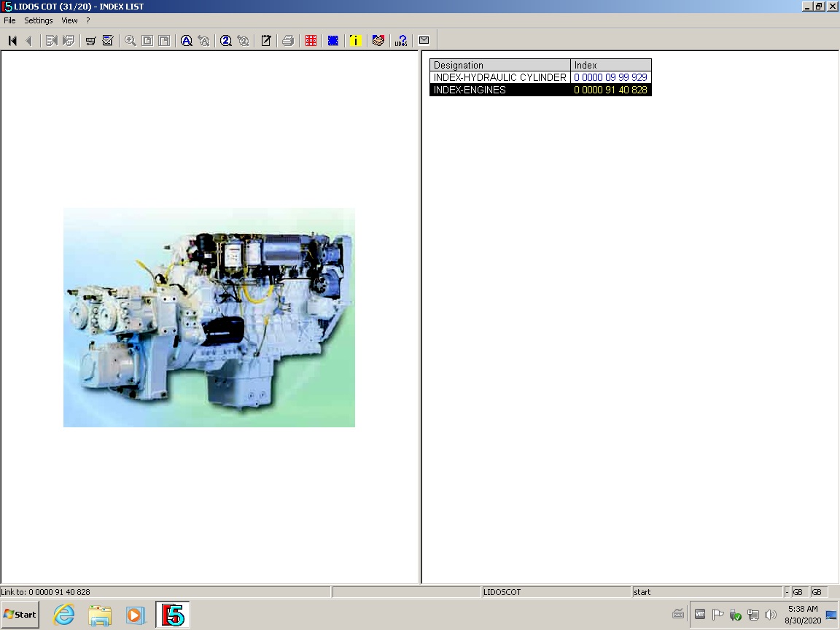Select the INDEX-HYDRAULIC CYLINDER row
This screenshot has width=840, height=630.
(x=540, y=78)
